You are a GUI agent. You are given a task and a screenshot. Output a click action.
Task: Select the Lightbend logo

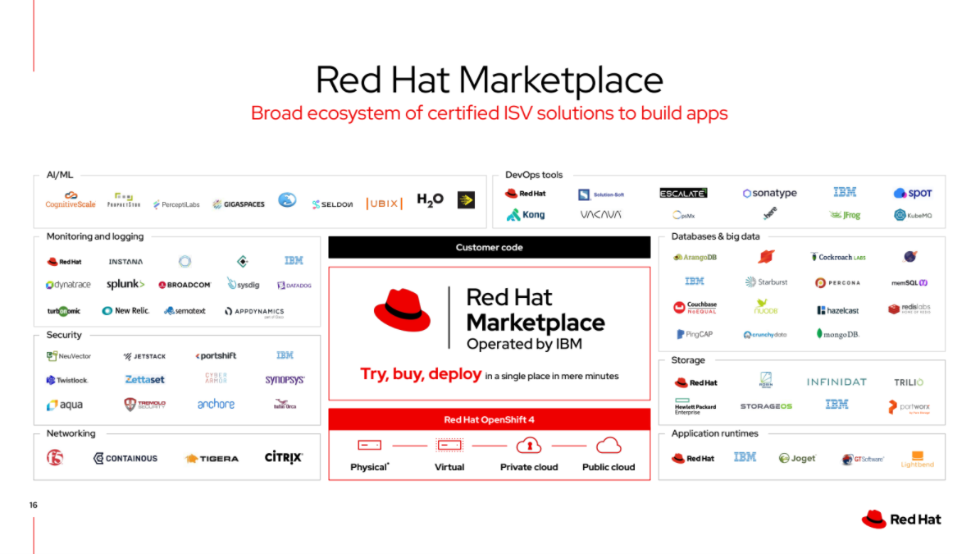tap(917, 460)
